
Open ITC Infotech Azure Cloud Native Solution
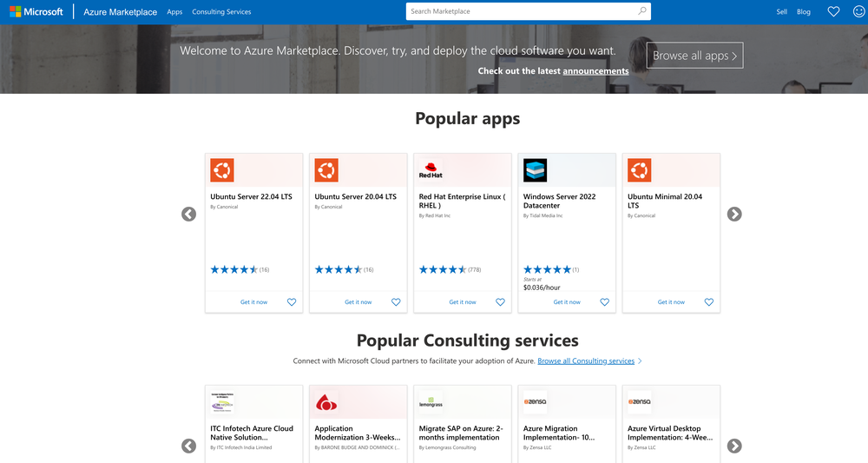252,433
